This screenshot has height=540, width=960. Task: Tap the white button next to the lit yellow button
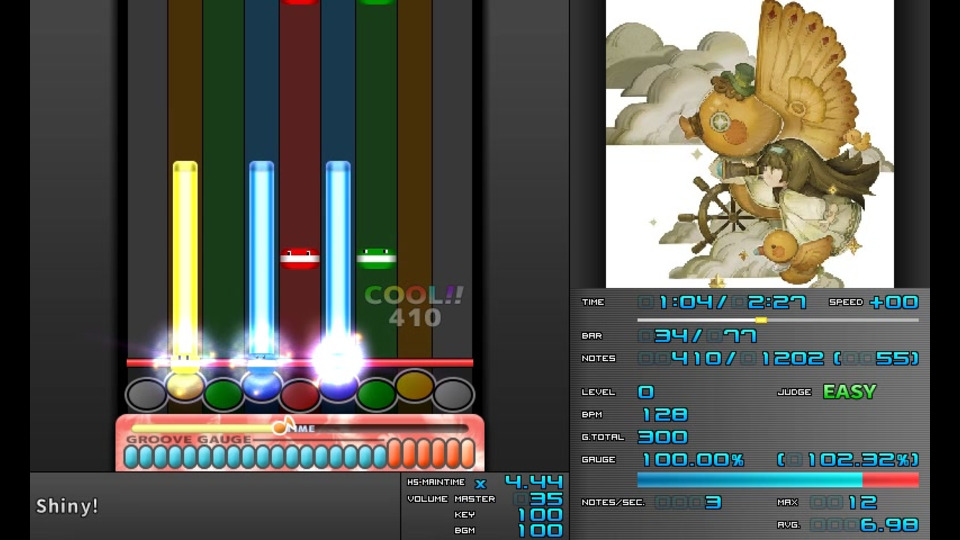[x=146, y=395]
